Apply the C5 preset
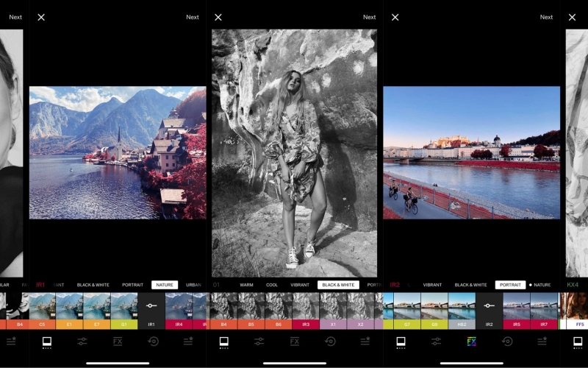This screenshot has width=588, height=368. pos(42,311)
